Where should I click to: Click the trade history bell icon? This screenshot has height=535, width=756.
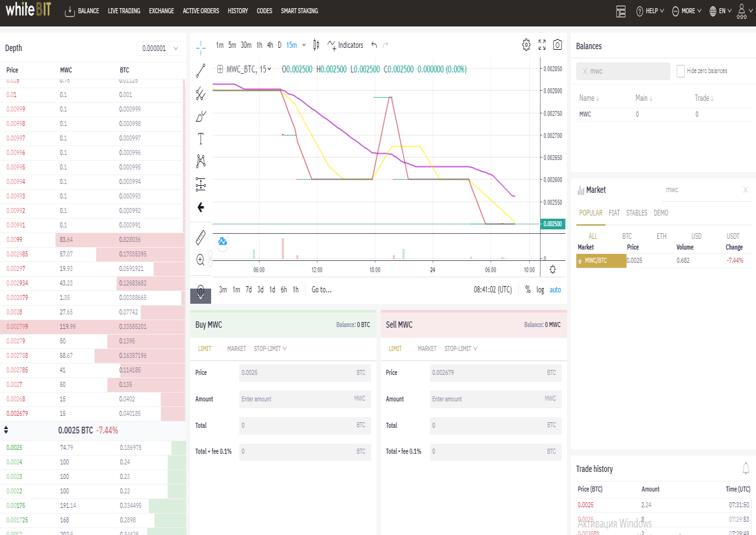coord(746,468)
